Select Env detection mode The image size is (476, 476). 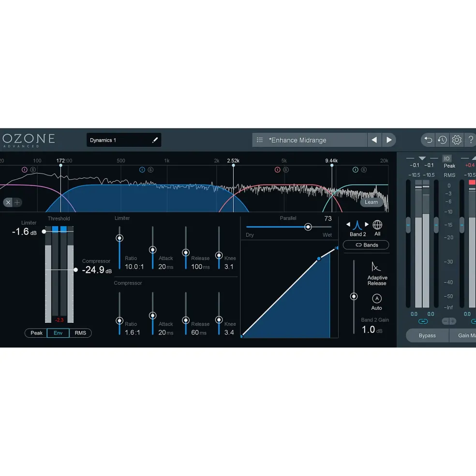tap(58, 333)
